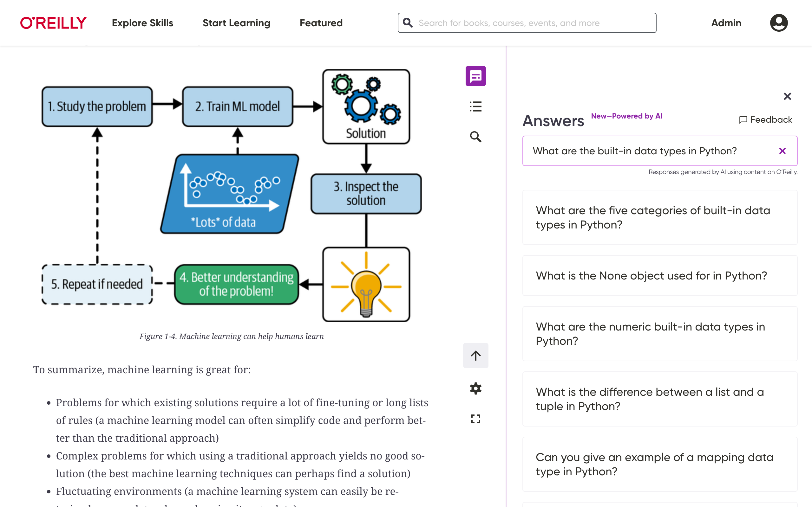Click the scroll-to-top arrow button
812x507 pixels.
click(x=475, y=356)
